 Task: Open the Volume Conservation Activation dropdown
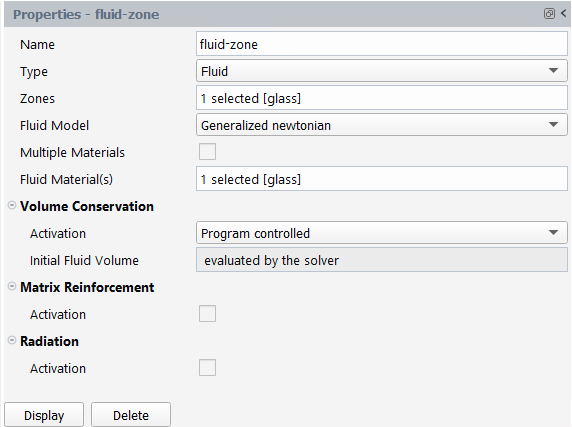pyautogui.click(x=382, y=233)
